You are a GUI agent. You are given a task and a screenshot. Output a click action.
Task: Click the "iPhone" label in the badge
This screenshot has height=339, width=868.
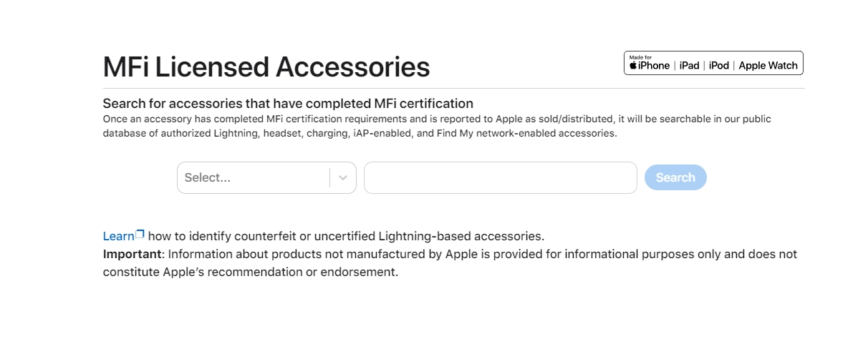654,66
